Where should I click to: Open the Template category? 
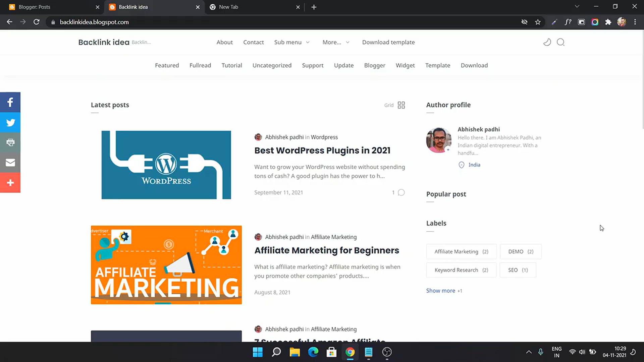pos(437,65)
